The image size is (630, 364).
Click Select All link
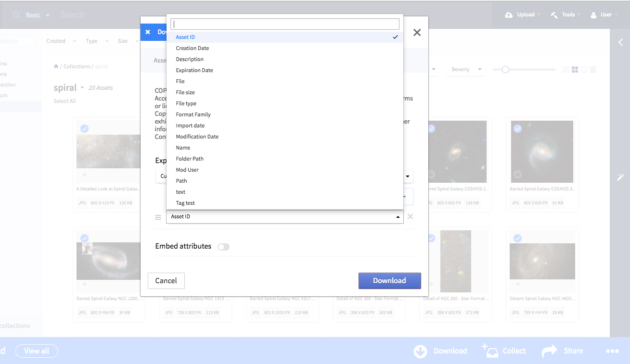(65, 101)
